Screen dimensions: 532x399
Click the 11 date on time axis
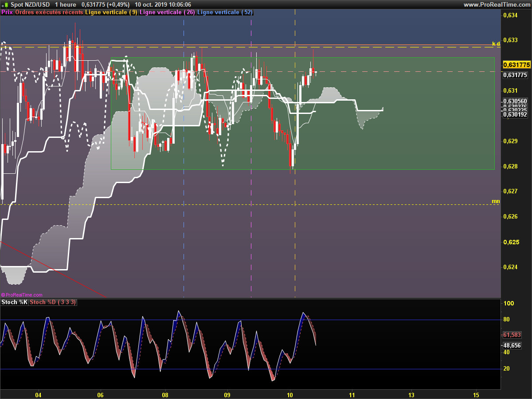coord(352,395)
